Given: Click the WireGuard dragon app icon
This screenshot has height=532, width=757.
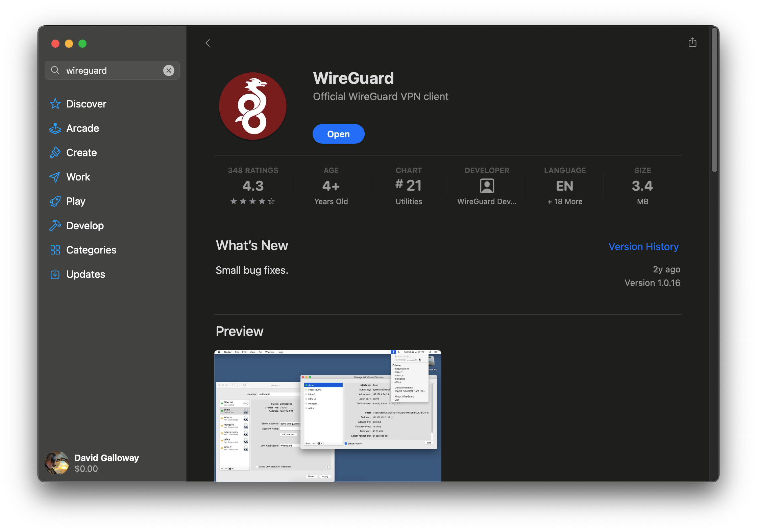Looking at the screenshot, I should (x=253, y=106).
